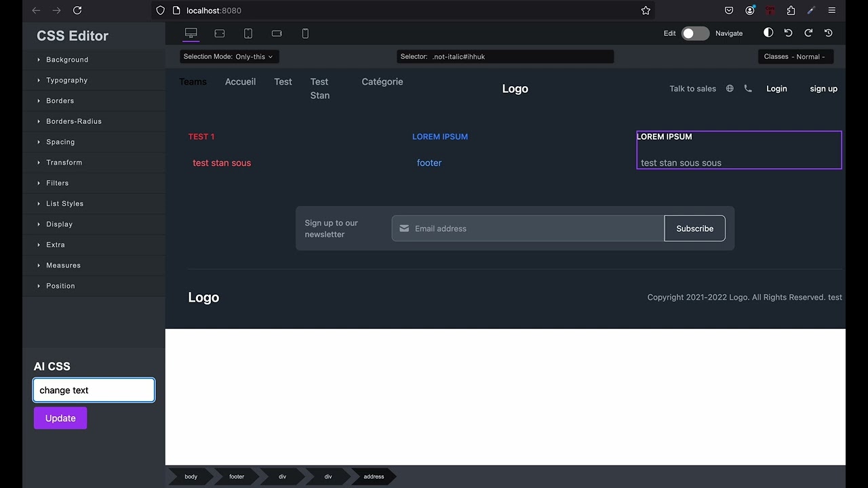This screenshot has height=488, width=868.
Task: Click the blue footer link
Action: (429, 163)
